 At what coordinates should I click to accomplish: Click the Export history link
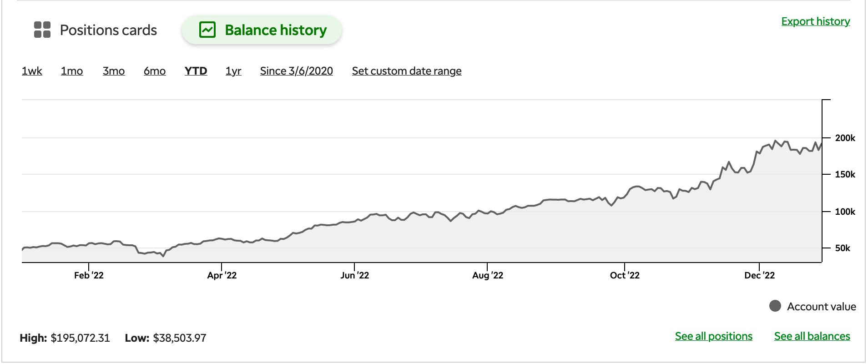point(815,21)
